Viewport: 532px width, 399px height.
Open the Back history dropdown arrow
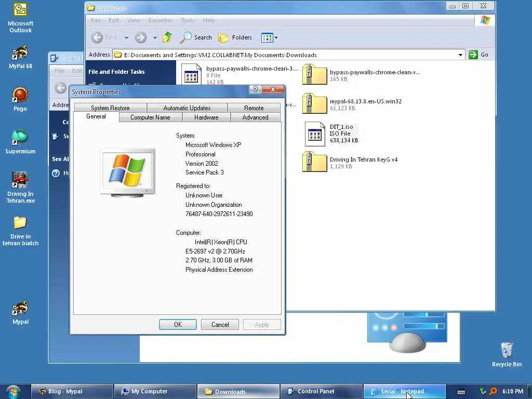pos(126,37)
